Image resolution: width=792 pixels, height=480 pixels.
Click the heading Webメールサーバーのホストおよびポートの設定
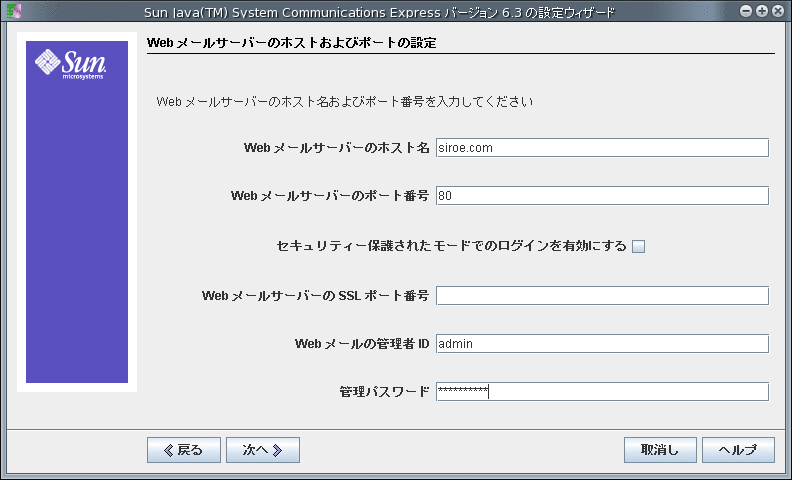point(291,43)
